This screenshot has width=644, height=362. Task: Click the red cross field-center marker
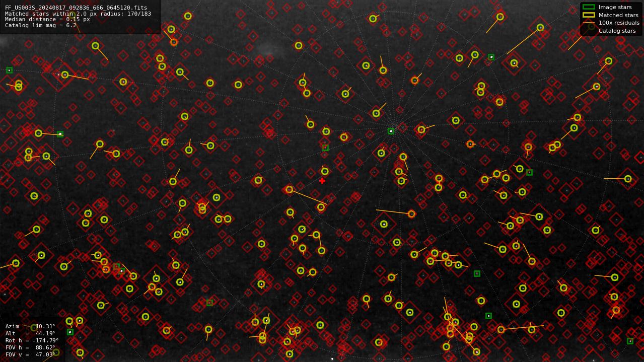pos(322,181)
